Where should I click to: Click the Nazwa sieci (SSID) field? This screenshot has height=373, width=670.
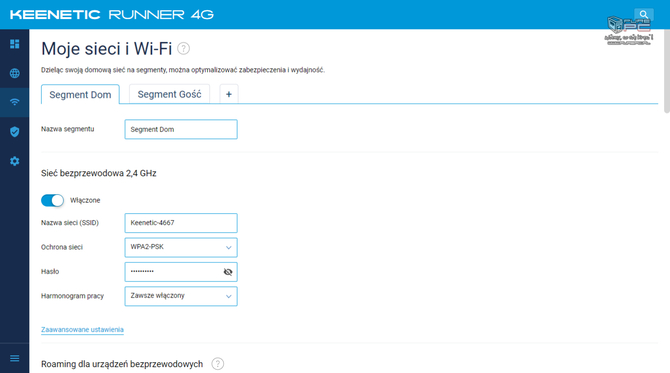tap(181, 223)
